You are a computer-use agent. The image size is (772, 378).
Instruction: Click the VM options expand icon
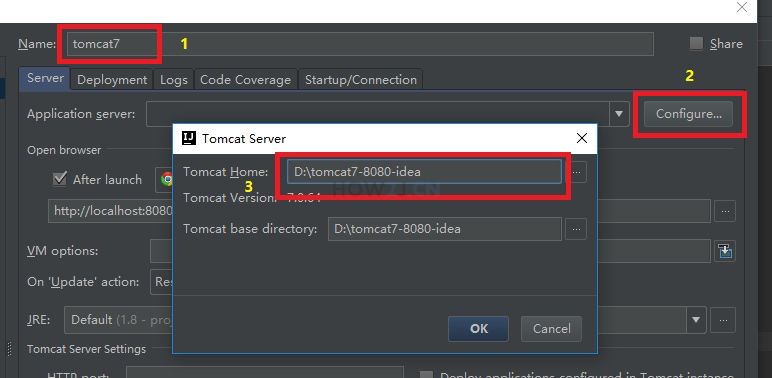pyautogui.click(x=725, y=251)
